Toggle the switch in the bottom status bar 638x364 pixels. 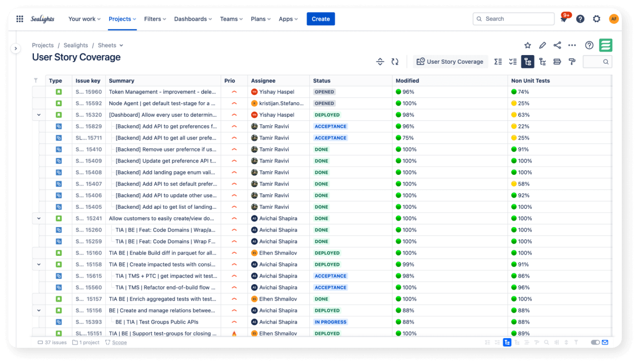(595, 342)
